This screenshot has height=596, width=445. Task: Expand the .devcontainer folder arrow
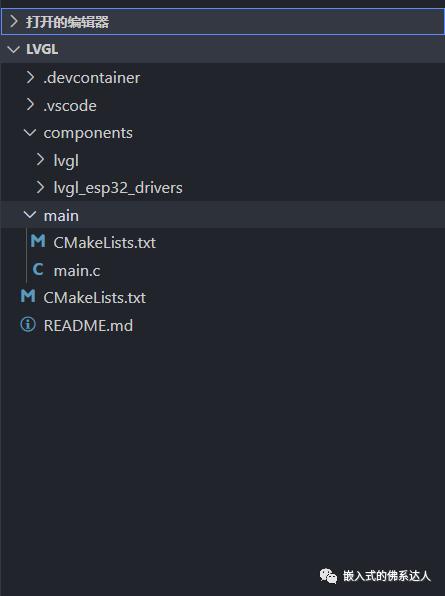pyautogui.click(x=30, y=77)
